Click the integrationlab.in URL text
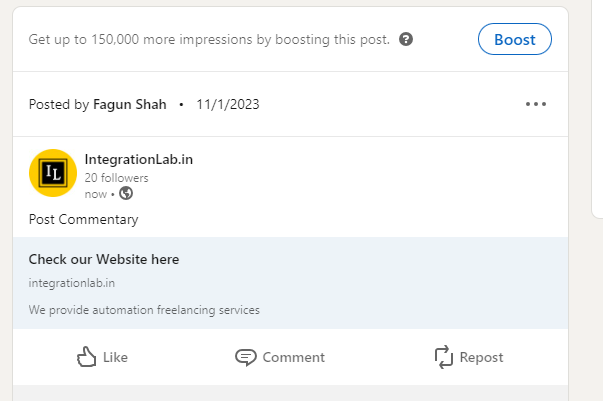 [72, 283]
